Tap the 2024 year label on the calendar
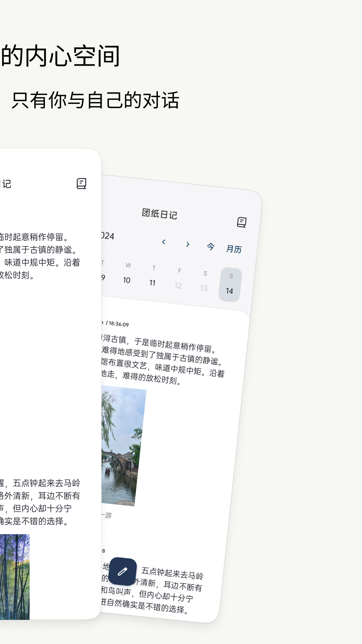362x644 pixels. [108, 236]
